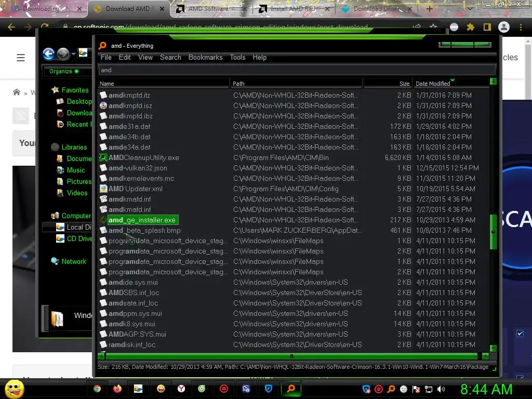Open the webpage hamburger menu
This screenshot has height=399, width=532.
coord(21,58)
